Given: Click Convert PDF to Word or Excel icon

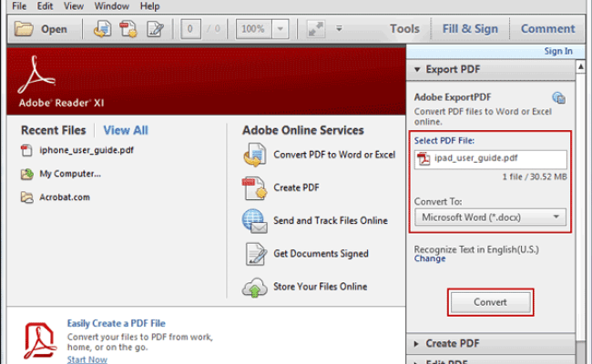Looking at the screenshot, I should (x=255, y=155).
